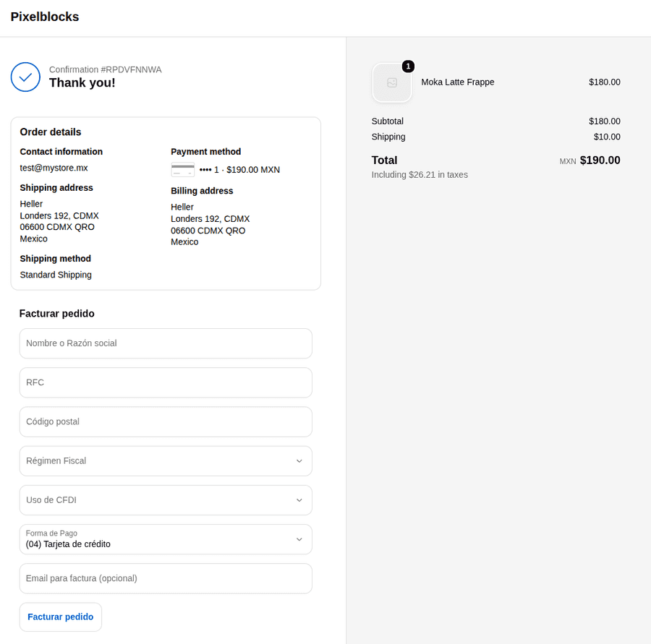Click the Confirmation #RPDVFNNWA text
The width and height of the screenshot is (651, 644).
(106, 69)
